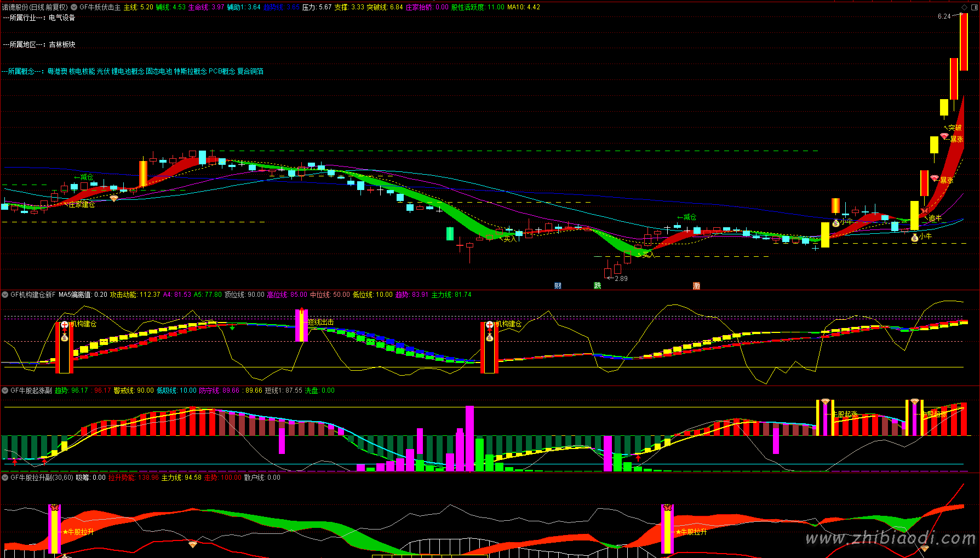Open the dropdown beside GF机构建仓新F indicator
980x558 pixels.
pos(5,295)
